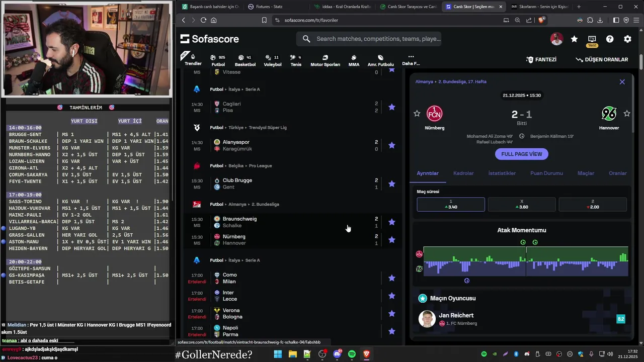Open DÜŞEN ORANLAR section
This screenshot has height=362, width=644.
pos(602,59)
